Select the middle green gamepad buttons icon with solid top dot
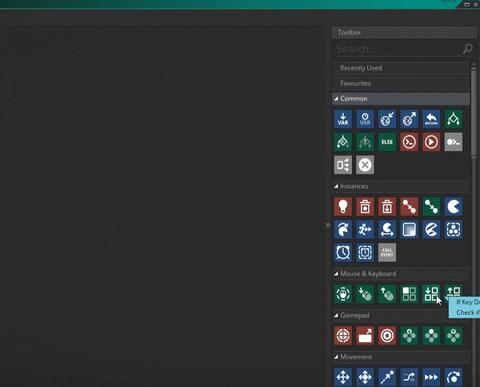 pos(431,336)
